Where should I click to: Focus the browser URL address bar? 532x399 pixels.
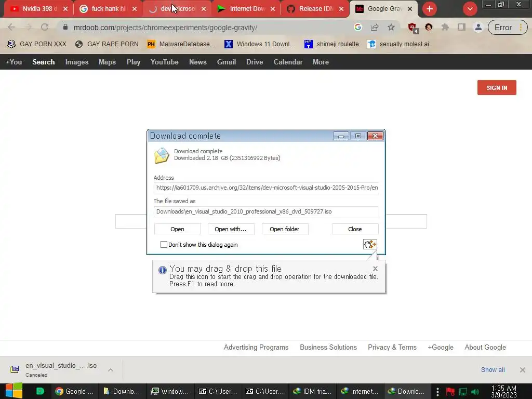207,28
